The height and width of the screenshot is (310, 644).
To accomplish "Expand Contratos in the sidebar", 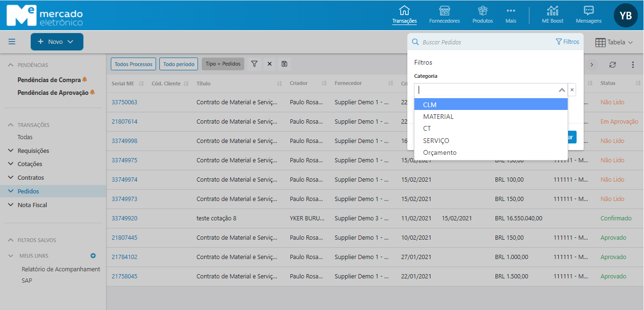I will pos(11,178).
